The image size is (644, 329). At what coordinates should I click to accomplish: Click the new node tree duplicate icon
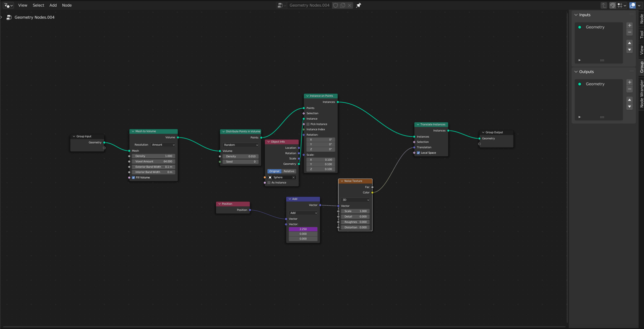(x=343, y=5)
